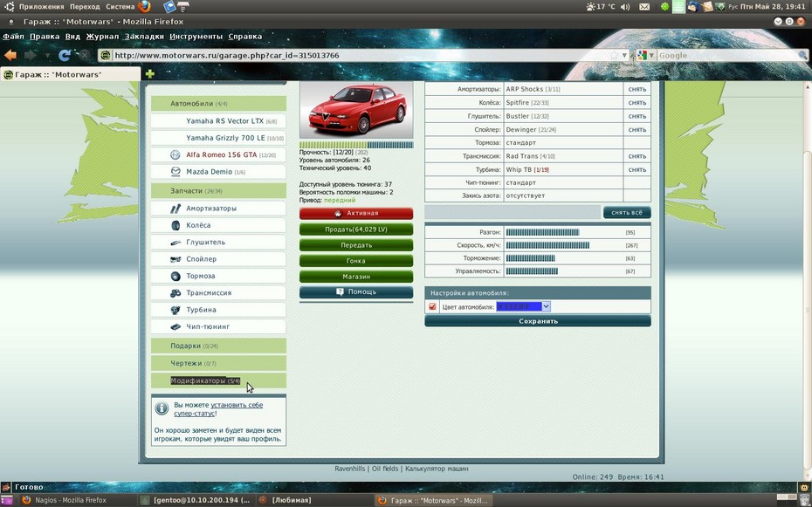Open Тормоза parts category
Screen dimensions: 812x507
(x=218, y=277)
